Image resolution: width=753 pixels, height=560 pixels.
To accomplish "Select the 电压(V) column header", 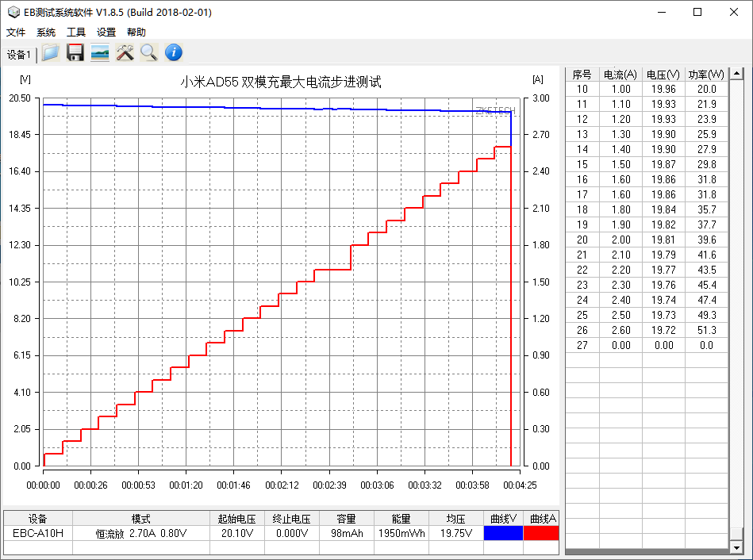I will (x=663, y=75).
